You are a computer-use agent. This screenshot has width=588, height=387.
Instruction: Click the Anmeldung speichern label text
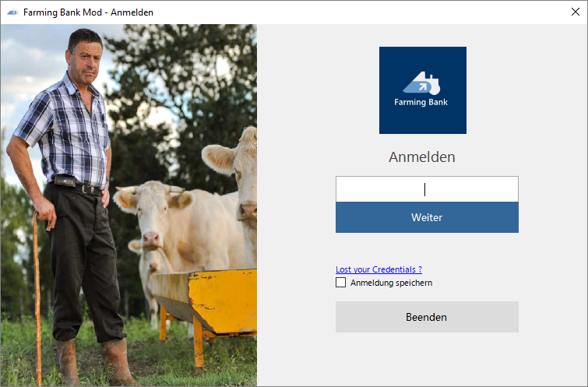391,283
